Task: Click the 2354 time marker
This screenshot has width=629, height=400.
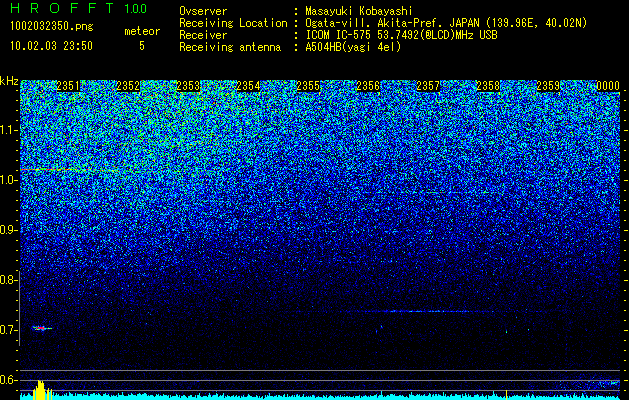Action: tap(248, 86)
